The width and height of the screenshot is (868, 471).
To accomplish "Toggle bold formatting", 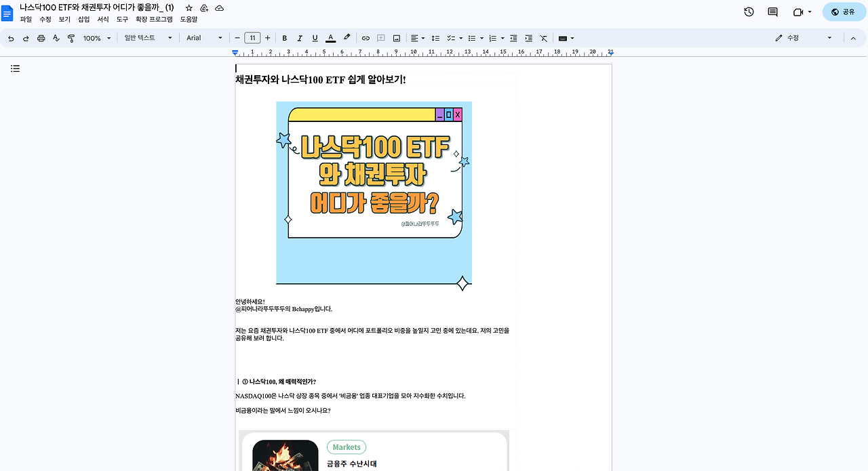I will pos(284,38).
